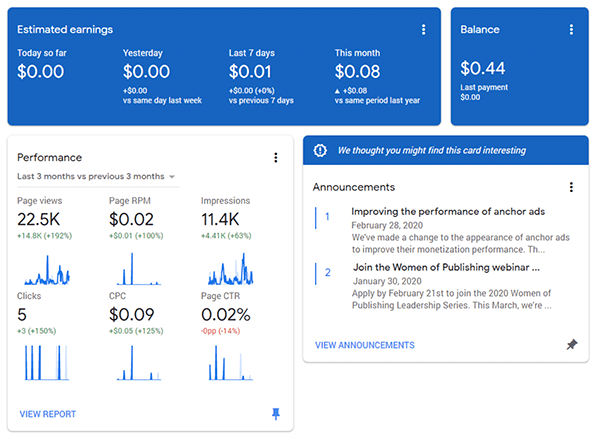Open Performance card three-dot menu
This screenshot has height=446, width=600.
tap(275, 157)
